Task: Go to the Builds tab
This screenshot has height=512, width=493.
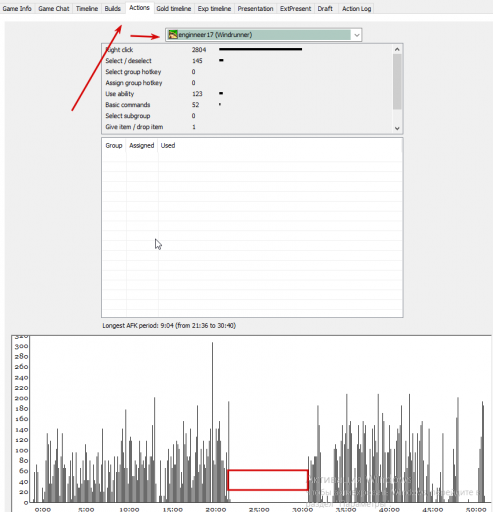Action: point(113,9)
